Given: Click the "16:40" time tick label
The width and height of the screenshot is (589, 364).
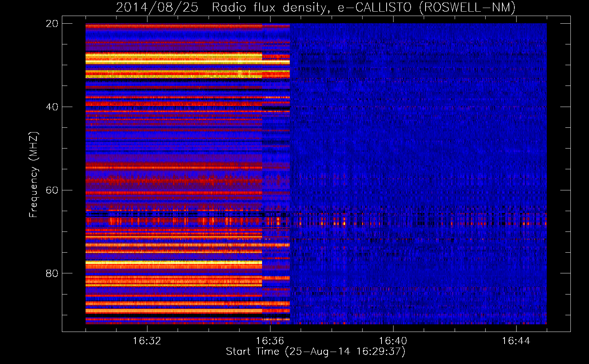Looking at the screenshot, I should tap(393, 341).
